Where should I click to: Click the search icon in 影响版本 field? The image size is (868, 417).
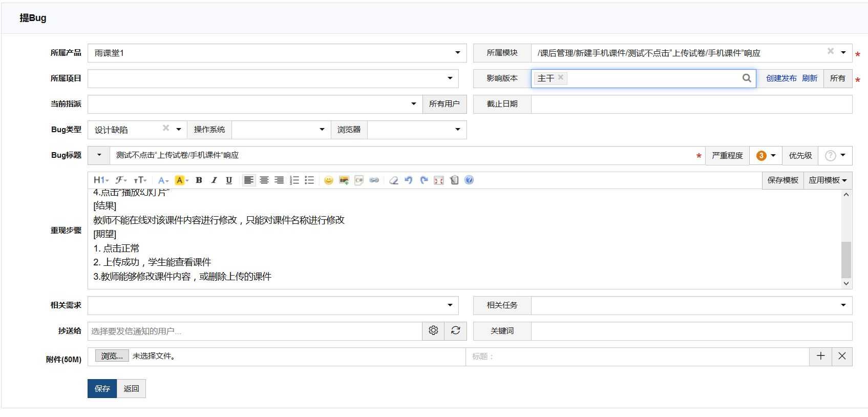pos(747,78)
